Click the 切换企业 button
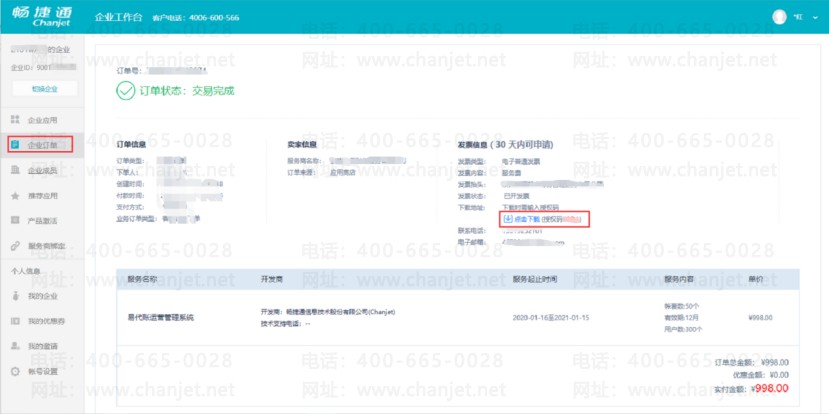829x414 pixels. [x=44, y=89]
